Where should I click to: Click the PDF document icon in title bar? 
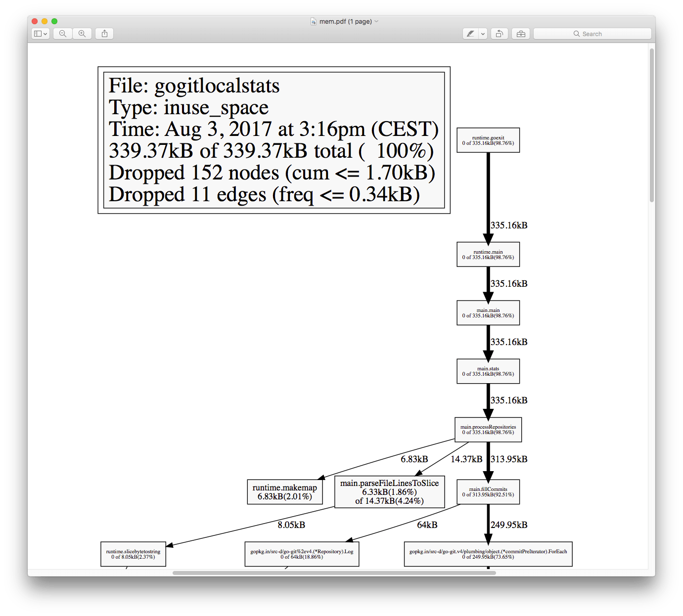pyautogui.click(x=314, y=21)
